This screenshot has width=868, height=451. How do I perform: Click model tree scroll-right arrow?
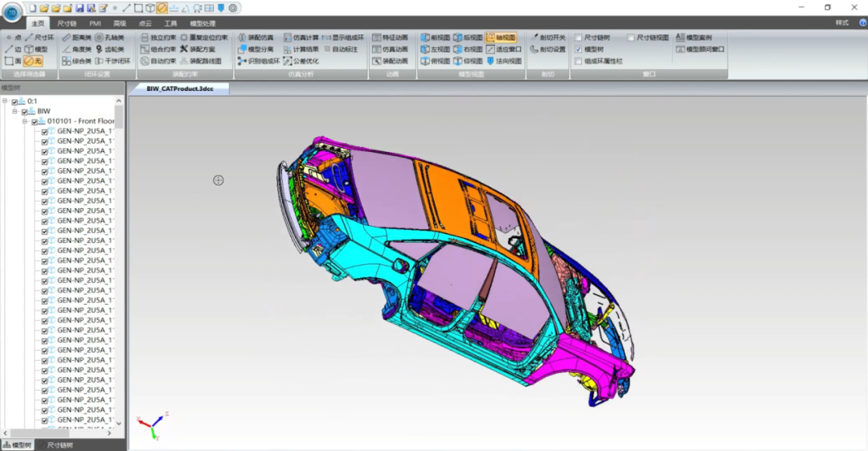[x=109, y=433]
